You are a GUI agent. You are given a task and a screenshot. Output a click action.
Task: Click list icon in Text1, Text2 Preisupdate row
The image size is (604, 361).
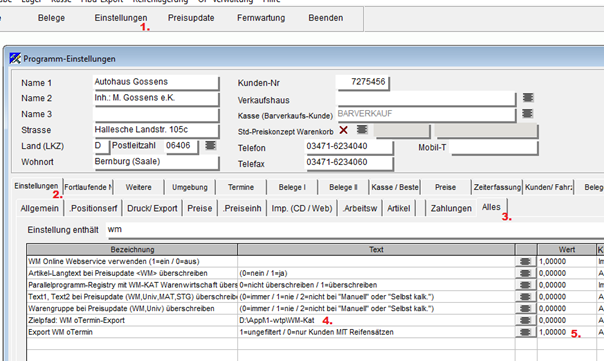coord(525,297)
